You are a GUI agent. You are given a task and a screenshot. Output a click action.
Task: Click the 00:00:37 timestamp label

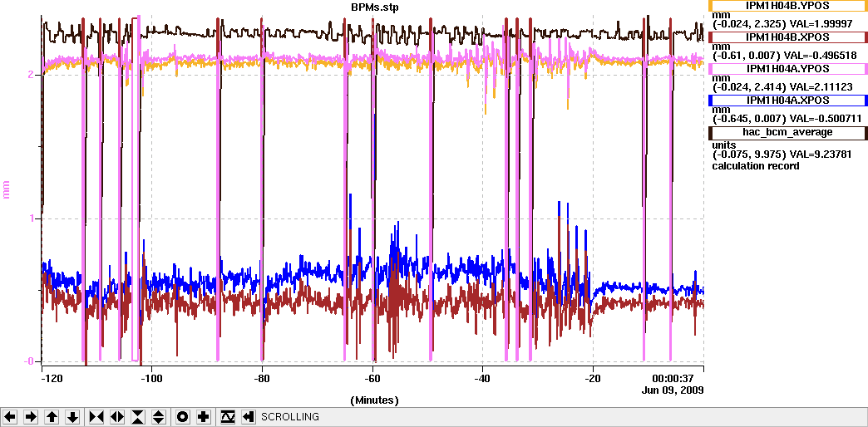pyautogui.click(x=673, y=379)
